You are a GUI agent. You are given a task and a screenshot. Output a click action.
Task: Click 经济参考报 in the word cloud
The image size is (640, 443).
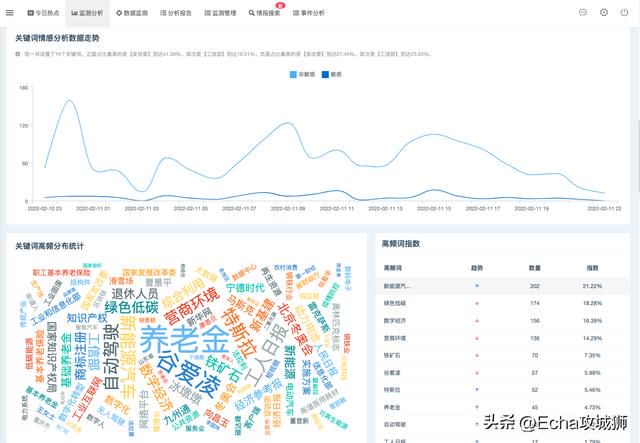pyautogui.click(x=258, y=394)
